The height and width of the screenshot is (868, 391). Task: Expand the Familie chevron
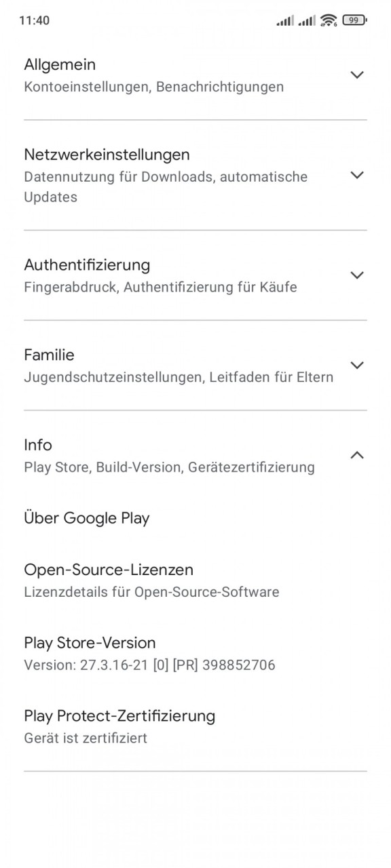(357, 365)
